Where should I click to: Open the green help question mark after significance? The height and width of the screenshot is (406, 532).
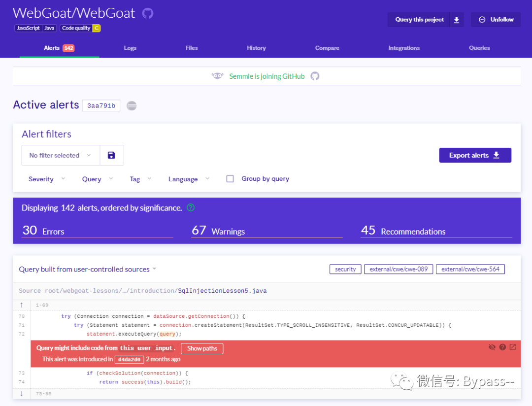[191, 207]
